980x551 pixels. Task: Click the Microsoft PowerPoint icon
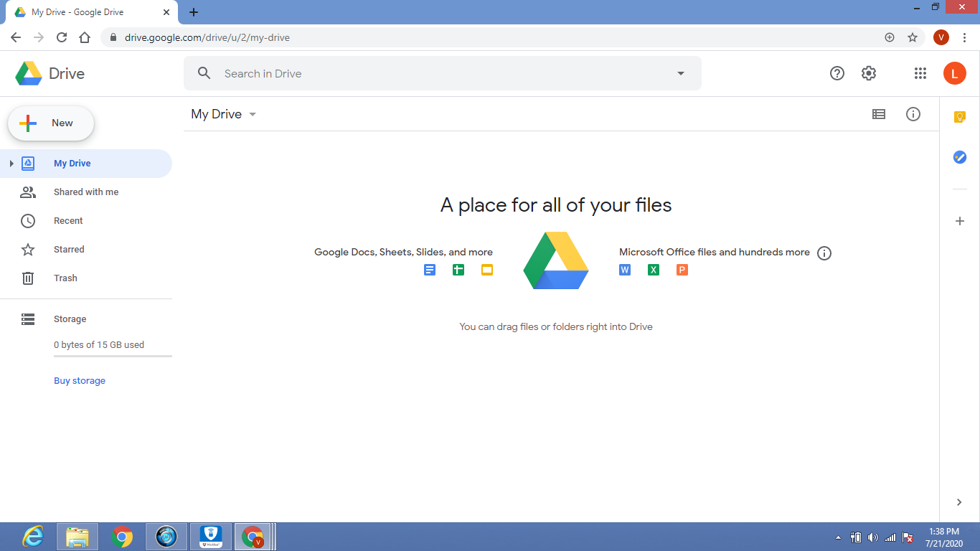[682, 270]
